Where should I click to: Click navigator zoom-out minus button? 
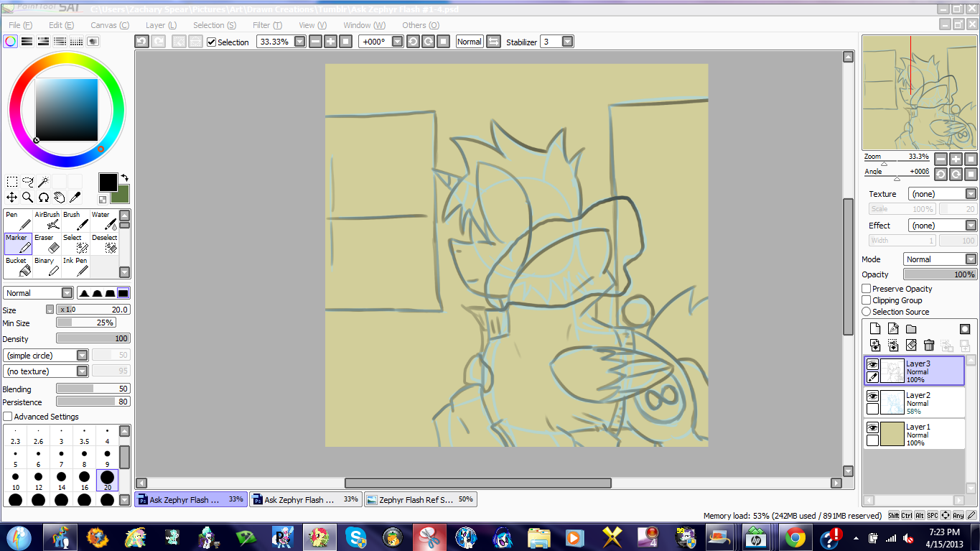pyautogui.click(x=941, y=159)
